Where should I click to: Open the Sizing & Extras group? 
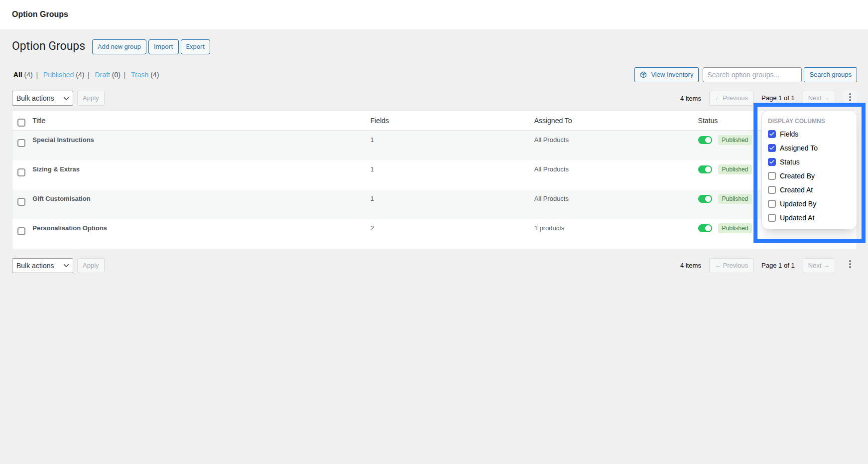pos(56,169)
